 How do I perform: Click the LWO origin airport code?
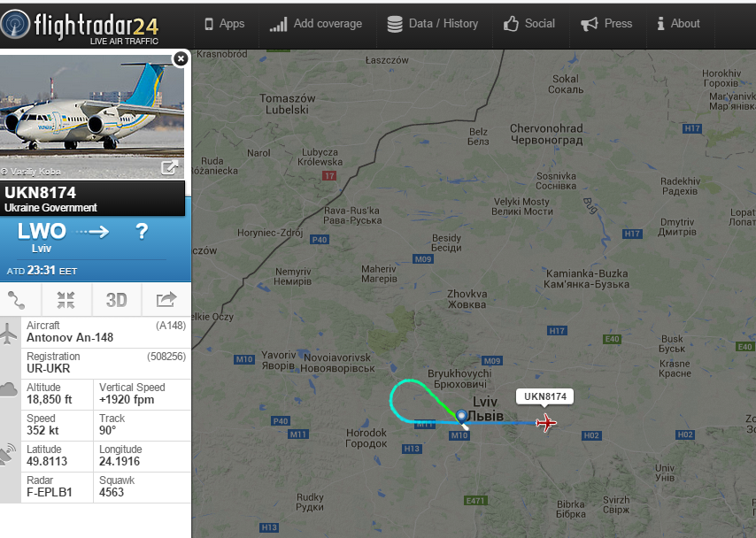[42, 232]
